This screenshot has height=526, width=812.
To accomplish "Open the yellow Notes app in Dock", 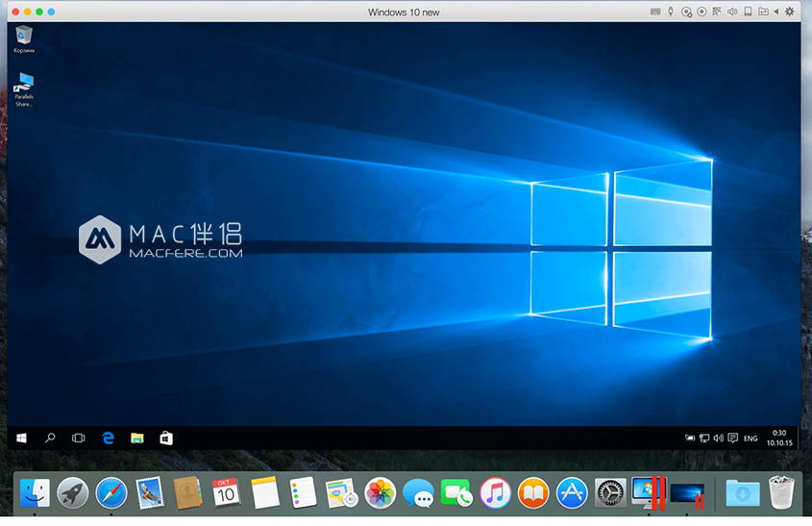I will click(264, 493).
